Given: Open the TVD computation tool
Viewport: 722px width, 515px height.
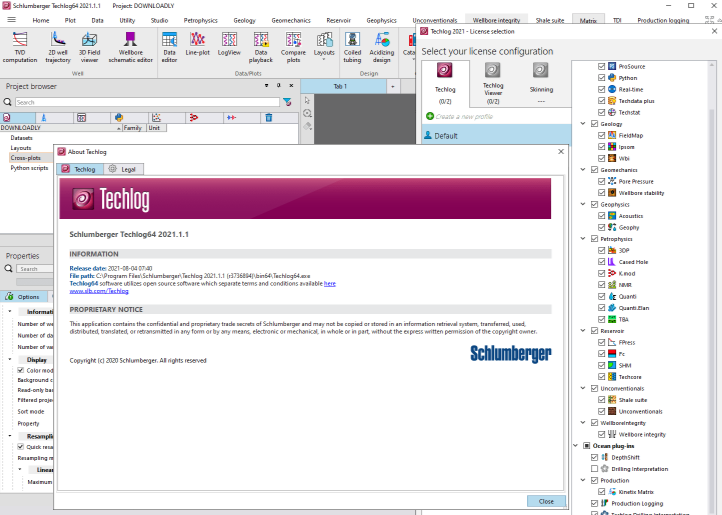Looking at the screenshot, I should (20, 46).
